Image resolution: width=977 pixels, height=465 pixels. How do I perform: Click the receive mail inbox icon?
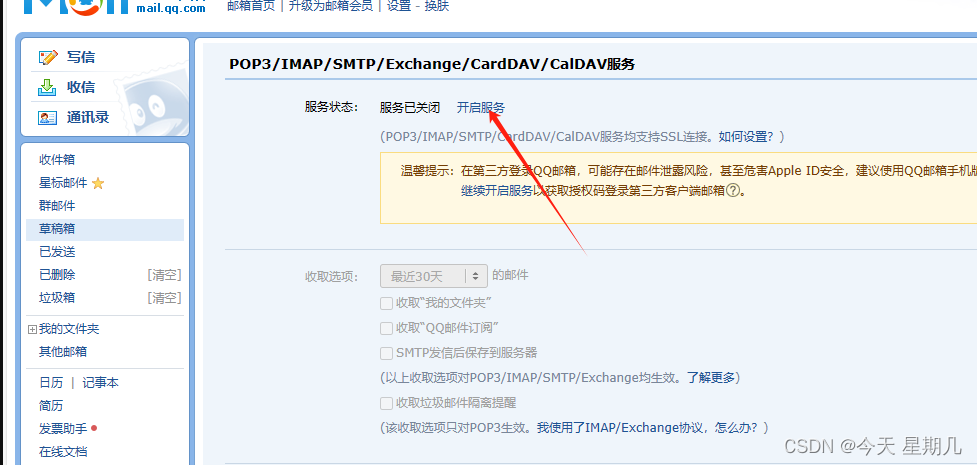click(x=47, y=87)
